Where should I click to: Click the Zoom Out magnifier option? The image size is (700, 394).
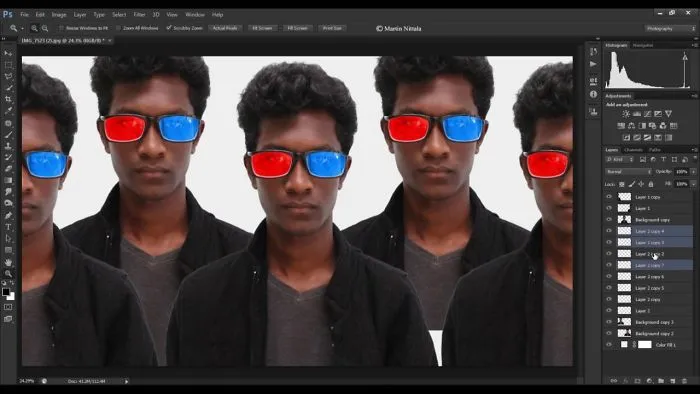point(45,28)
